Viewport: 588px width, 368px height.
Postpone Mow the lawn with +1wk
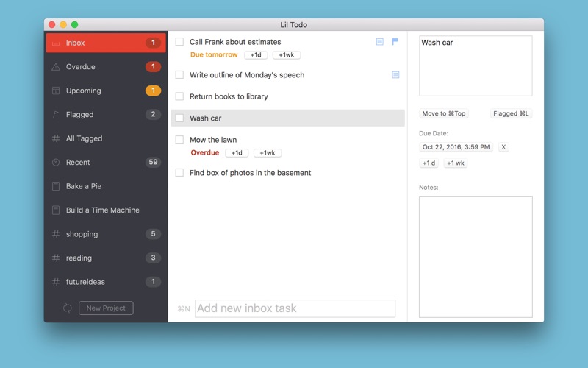coord(268,153)
